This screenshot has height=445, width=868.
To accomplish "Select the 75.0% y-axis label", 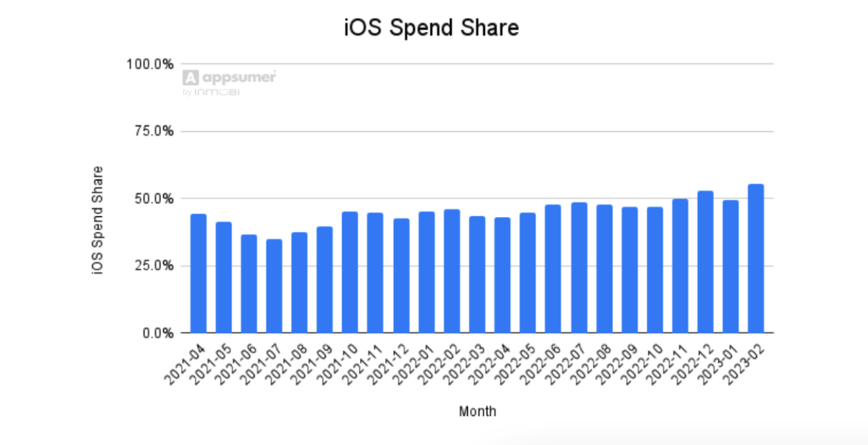I will (x=152, y=131).
